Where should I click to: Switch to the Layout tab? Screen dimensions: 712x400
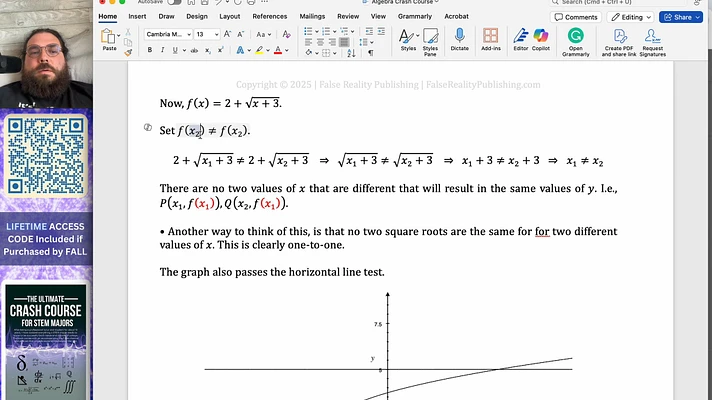click(x=229, y=16)
